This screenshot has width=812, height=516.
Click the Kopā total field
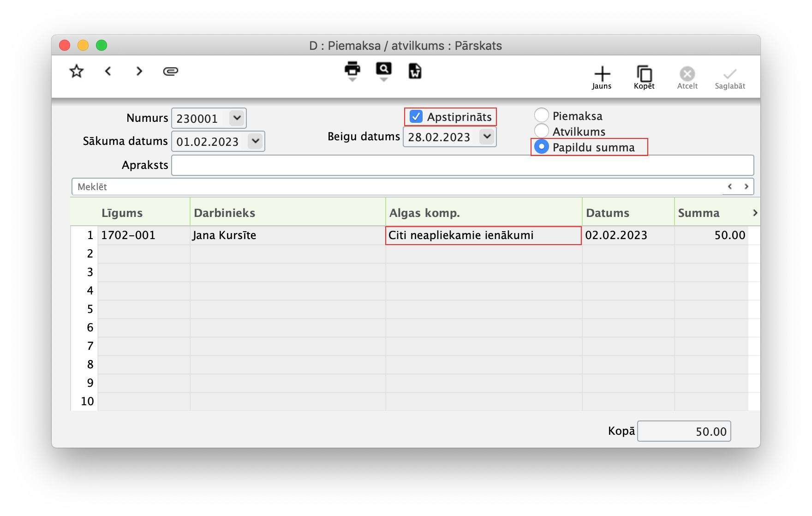pyautogui.click(x=684, y=431)
